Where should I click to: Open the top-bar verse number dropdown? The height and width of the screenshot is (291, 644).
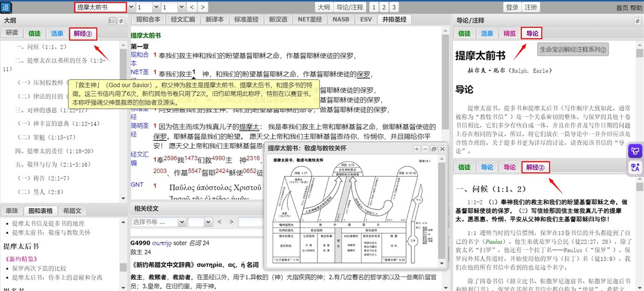pyautogui.click(x=180, y=7)
